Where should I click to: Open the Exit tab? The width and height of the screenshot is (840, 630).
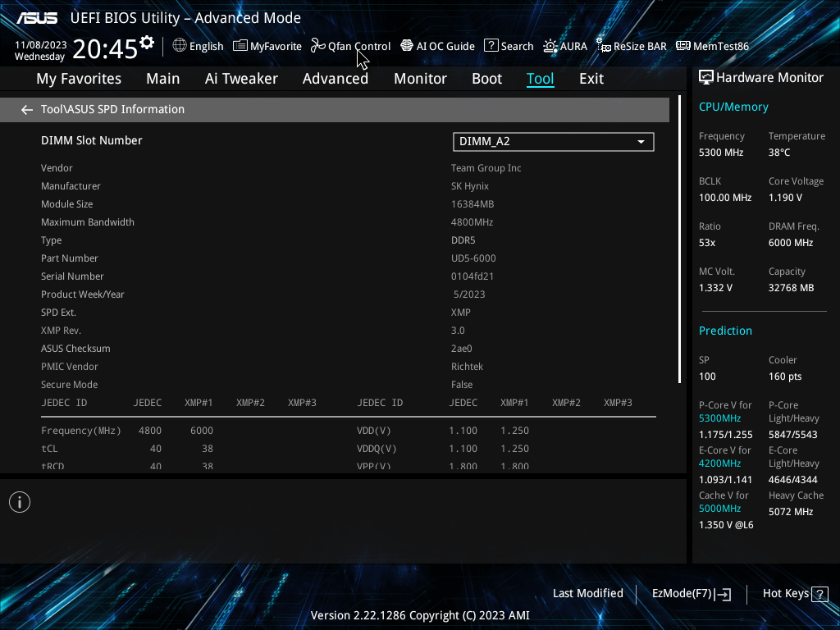coord(591,79)
